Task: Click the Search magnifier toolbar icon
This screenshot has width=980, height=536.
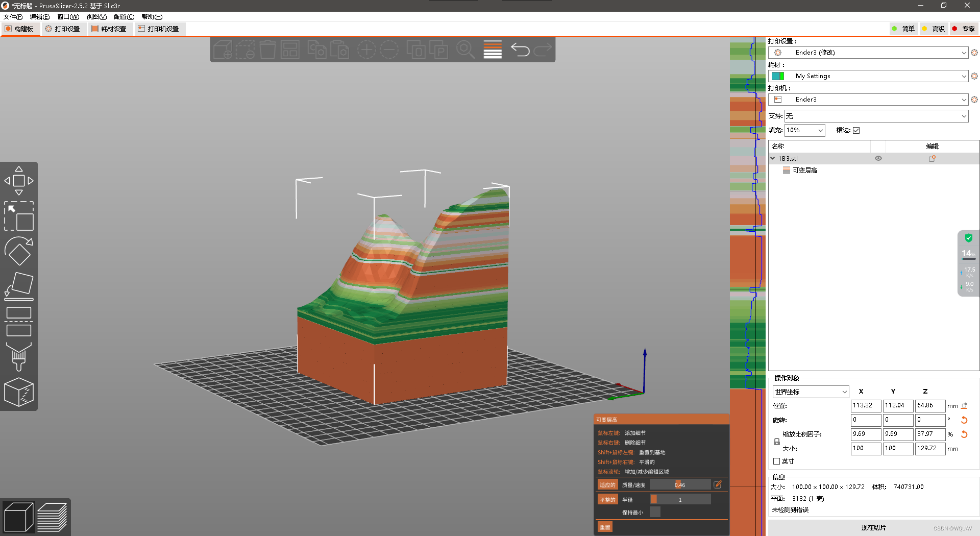Action: 465,50
